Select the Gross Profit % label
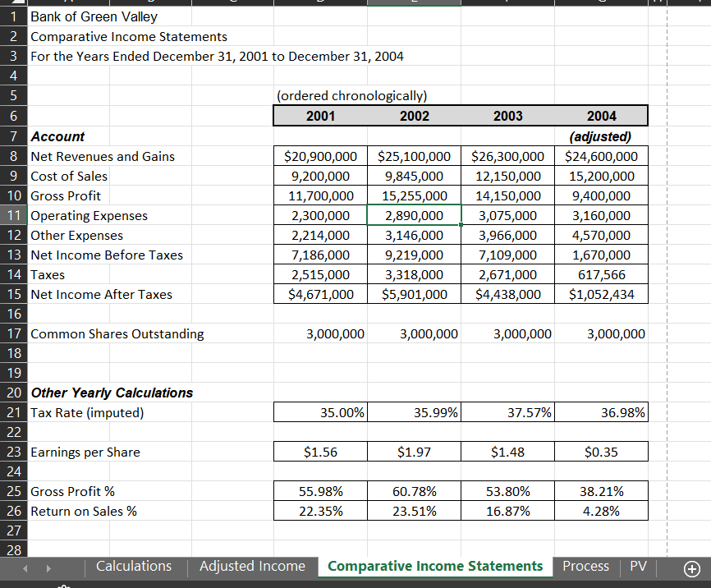Screen dimensions: 711x588 coord(72,491)
